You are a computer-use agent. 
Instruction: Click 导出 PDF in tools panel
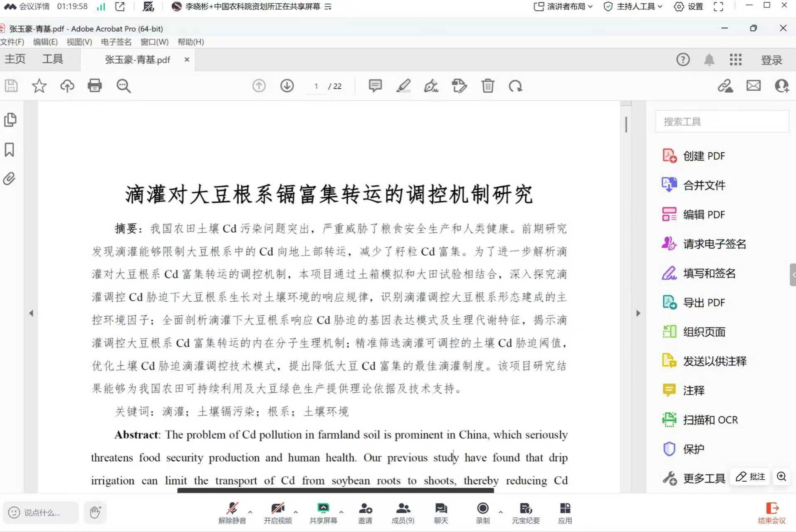click(703, 303)
